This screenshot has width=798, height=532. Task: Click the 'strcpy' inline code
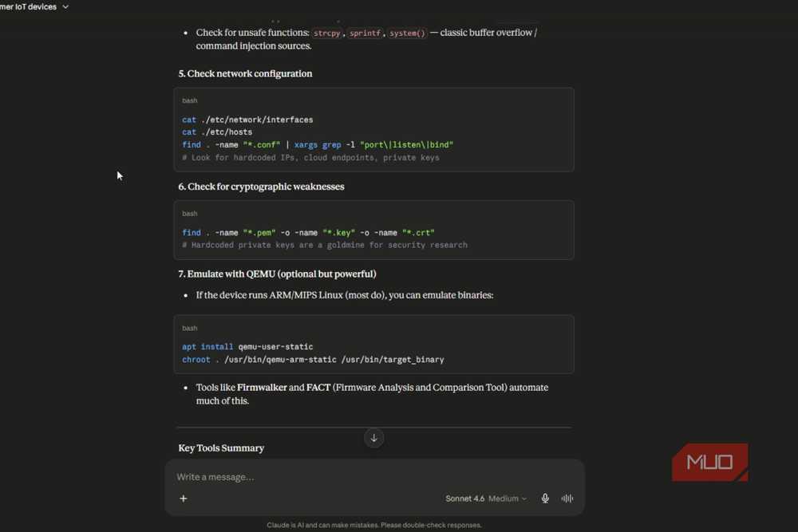[326, 33]
